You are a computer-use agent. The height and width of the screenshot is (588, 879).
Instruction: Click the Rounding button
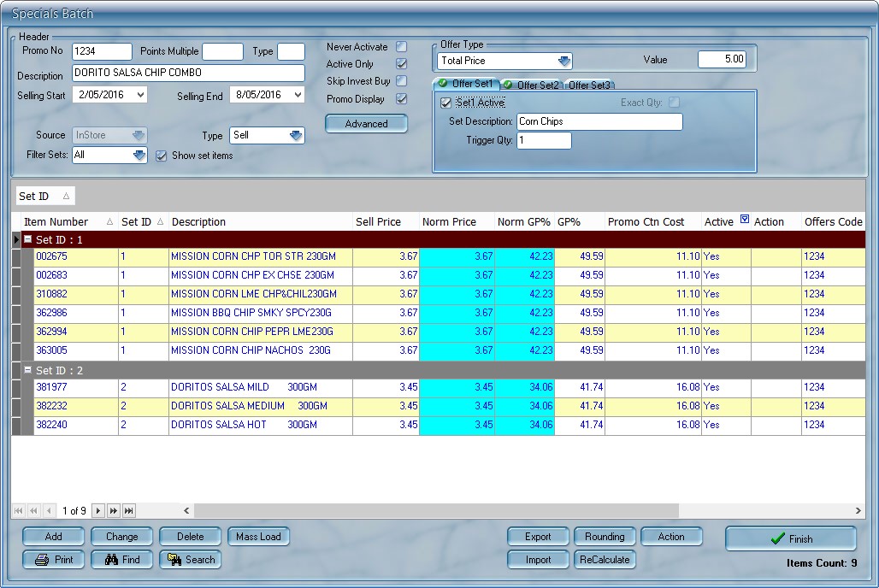[x=605, y=537]
